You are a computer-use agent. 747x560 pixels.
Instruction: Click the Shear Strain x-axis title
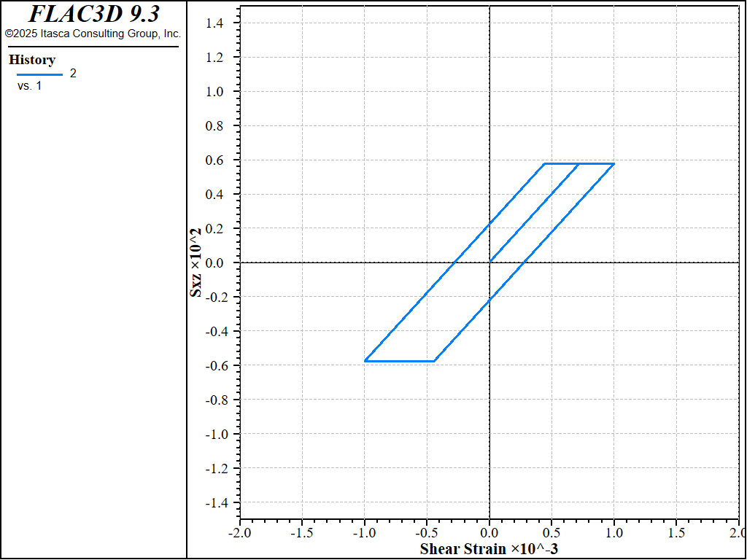coord(489,548)
